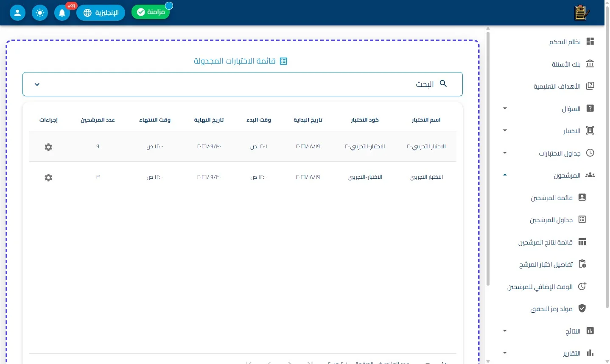Sort by عدد المرشحين column header
The height and width of the screenshot is (364, 610).
[x=98, y=119]
